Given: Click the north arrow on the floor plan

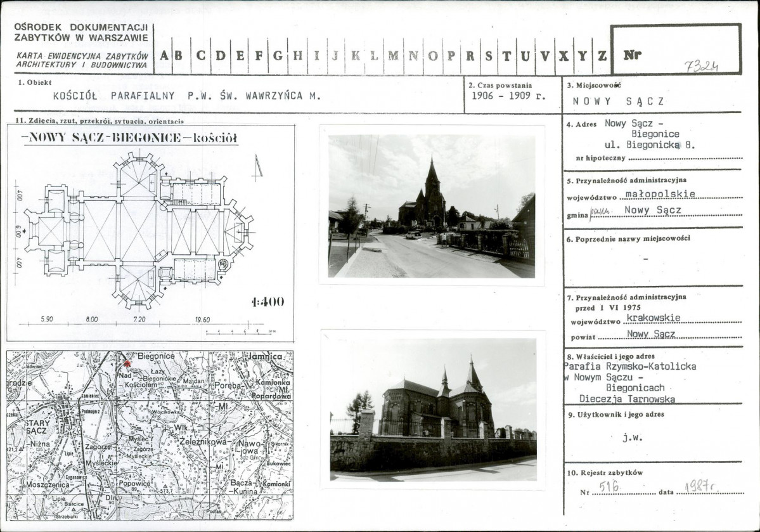Looking at the screenshot, I should pos(259,168).
